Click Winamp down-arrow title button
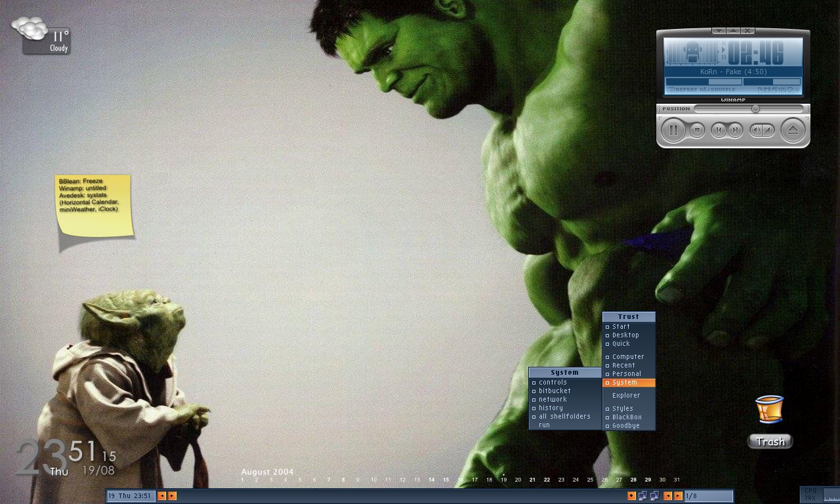The image size is (840, 504). coord(719,31)
